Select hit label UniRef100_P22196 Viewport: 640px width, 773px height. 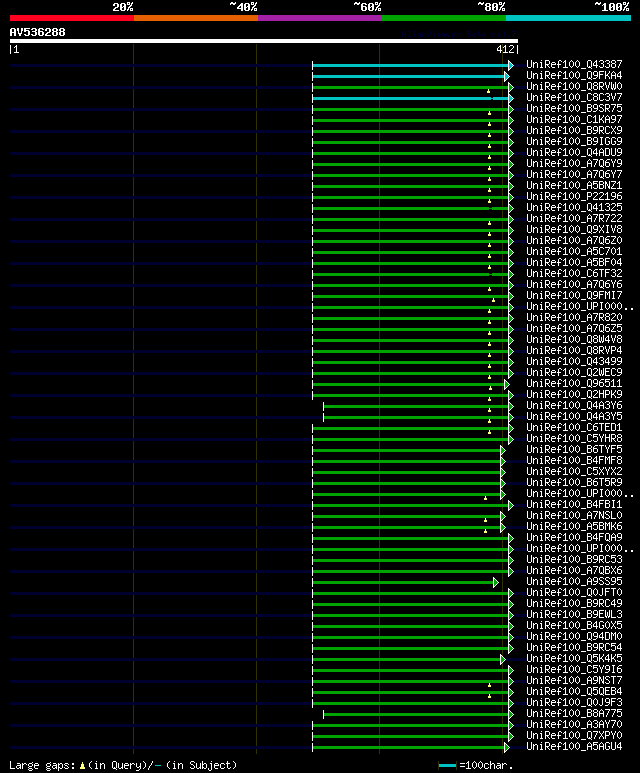coord(574,196)
